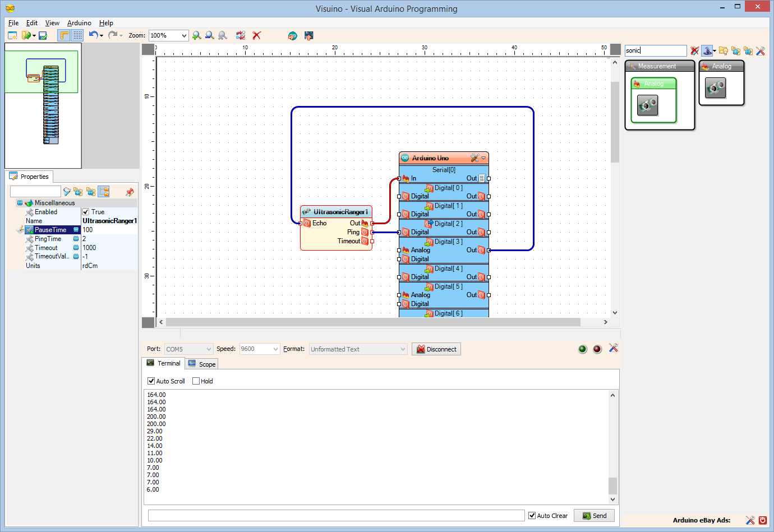
Task: Click the Disconnect button
Action: tap(436, 349)
